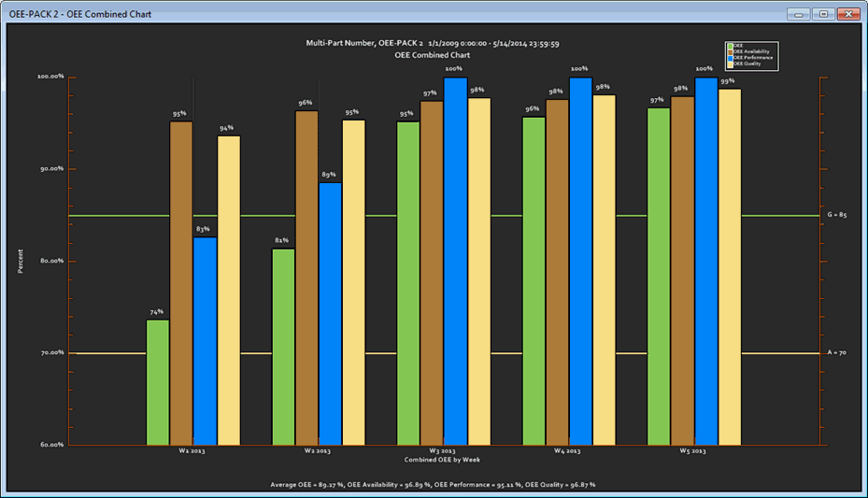
Task: Click the 81% green OEE bar for W2 2013
Action: click(x=283, y=346)
